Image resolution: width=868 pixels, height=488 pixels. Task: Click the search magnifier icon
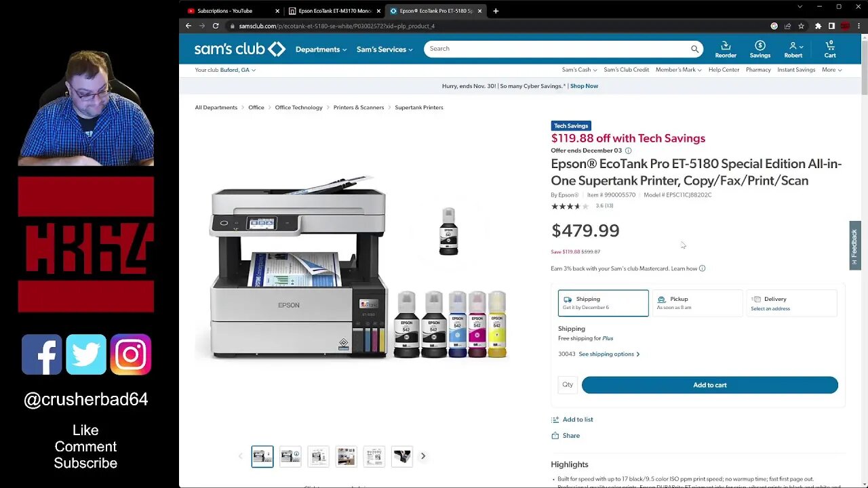(694, 49)
